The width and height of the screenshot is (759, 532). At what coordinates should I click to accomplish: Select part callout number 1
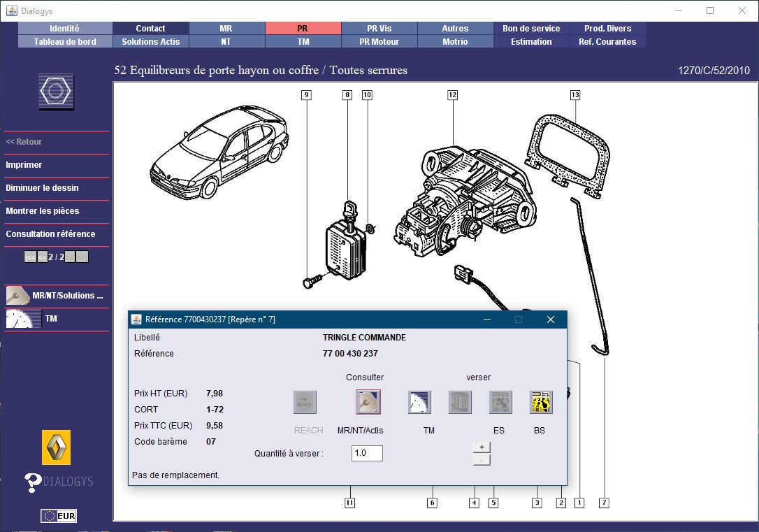579,503
